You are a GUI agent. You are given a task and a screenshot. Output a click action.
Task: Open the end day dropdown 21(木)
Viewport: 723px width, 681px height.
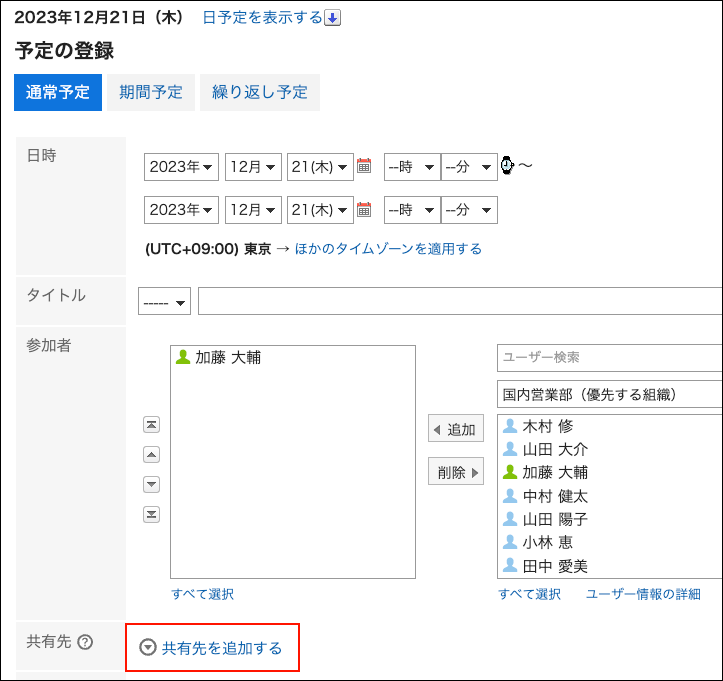pyautogui.click(x=320, y=210)
